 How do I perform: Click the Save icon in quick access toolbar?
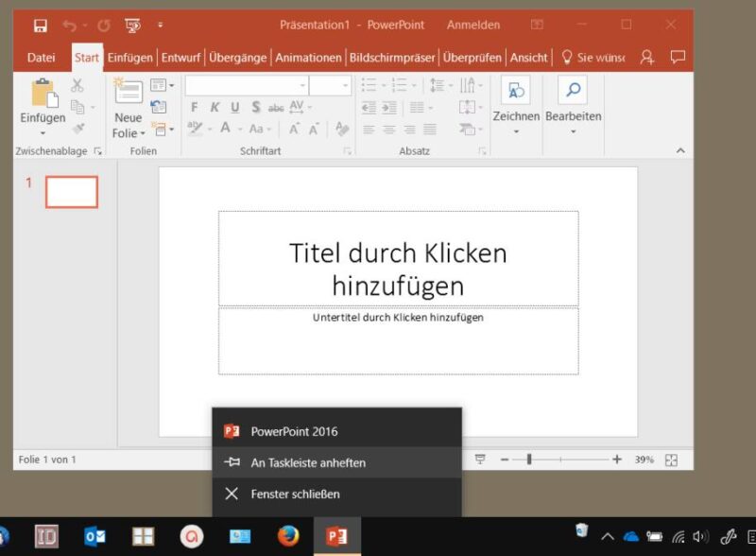click(40, 26)
